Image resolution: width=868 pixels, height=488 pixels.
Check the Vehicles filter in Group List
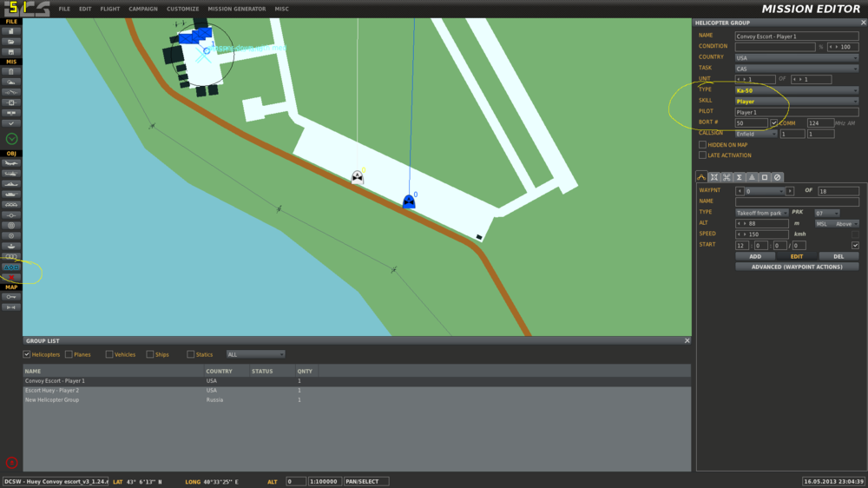109,354
